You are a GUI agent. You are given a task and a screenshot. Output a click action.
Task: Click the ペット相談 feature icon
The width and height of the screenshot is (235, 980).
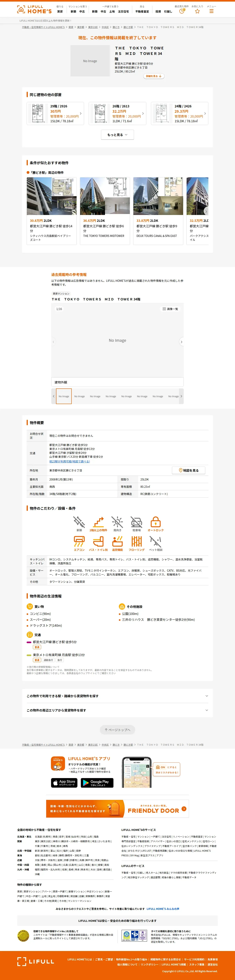(x=155, y=541)
